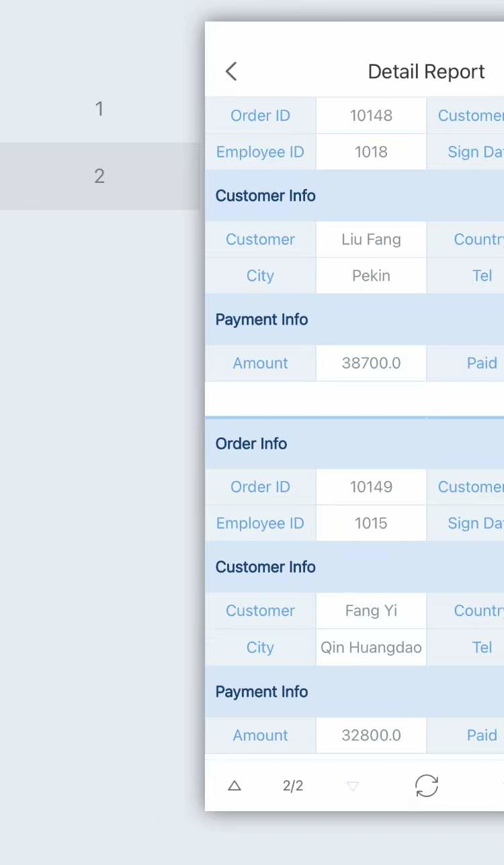Image resolution: width=504 pixels, height=865 pixels.
Task: Click the City label beside Pekin
Action: (x=260, y=276)
